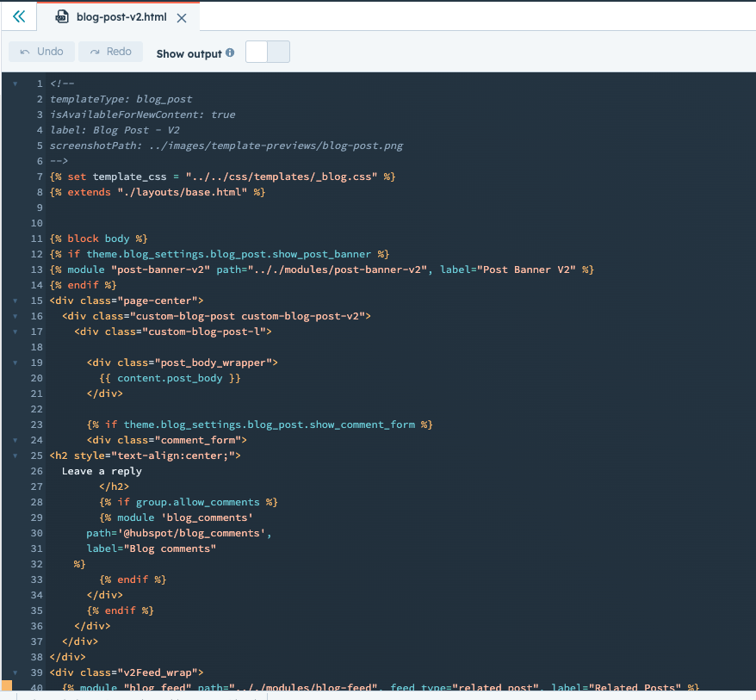Fold the comment block at line 1
756x700 pixels.
click(x=15, y=84)
